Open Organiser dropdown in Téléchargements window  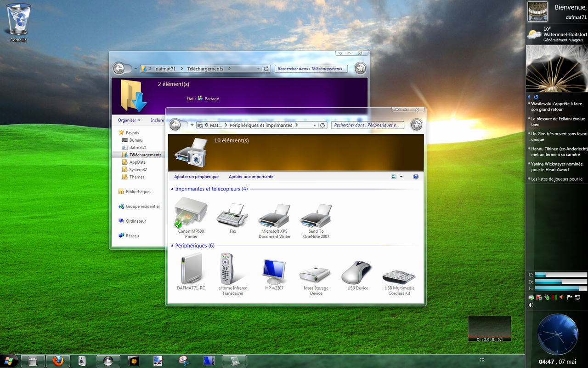(129, 120)
